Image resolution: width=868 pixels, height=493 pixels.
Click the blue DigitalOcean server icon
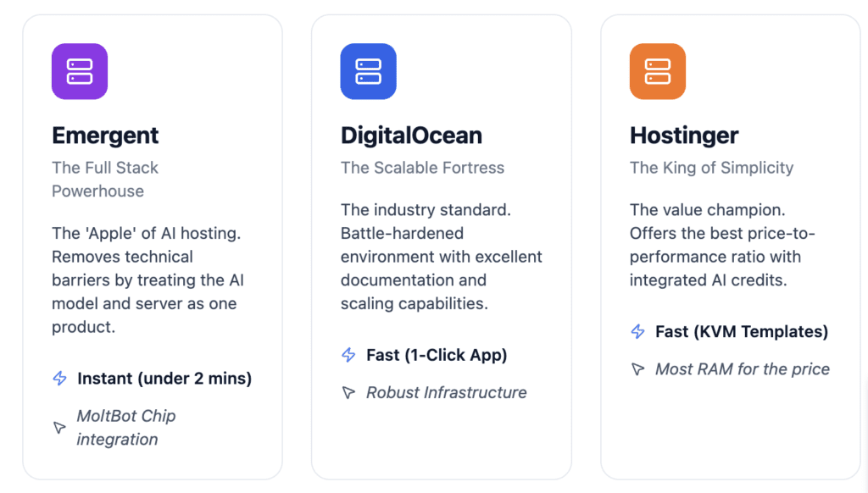click(368, 71)
